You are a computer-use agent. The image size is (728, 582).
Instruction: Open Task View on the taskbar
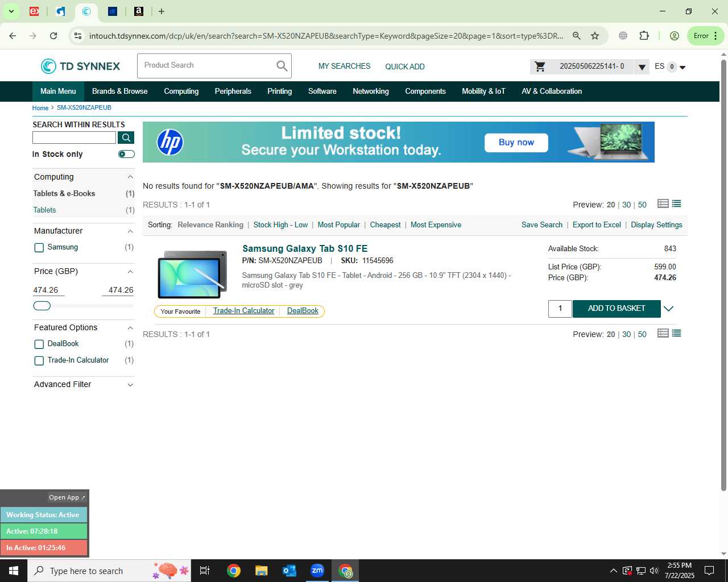pos(205,571)
